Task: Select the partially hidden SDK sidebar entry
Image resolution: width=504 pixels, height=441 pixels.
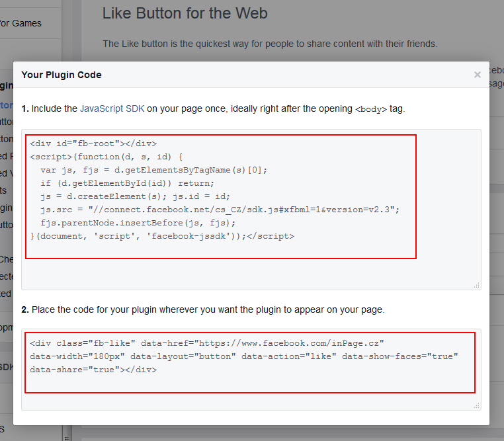Action: pyautogui.click(x=6, y=367)
